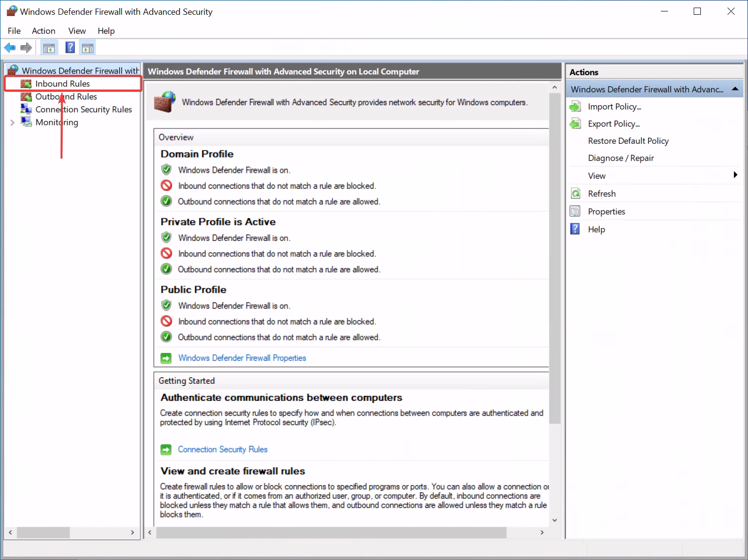Toggle Show/Hide Action Pane toolbar icon
This screenshot has height=560, width=748.
pos(88,48)
